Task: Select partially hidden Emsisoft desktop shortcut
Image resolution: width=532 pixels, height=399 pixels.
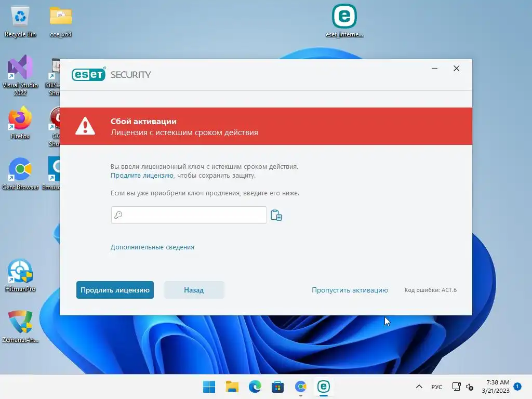Action: [51, 174]
